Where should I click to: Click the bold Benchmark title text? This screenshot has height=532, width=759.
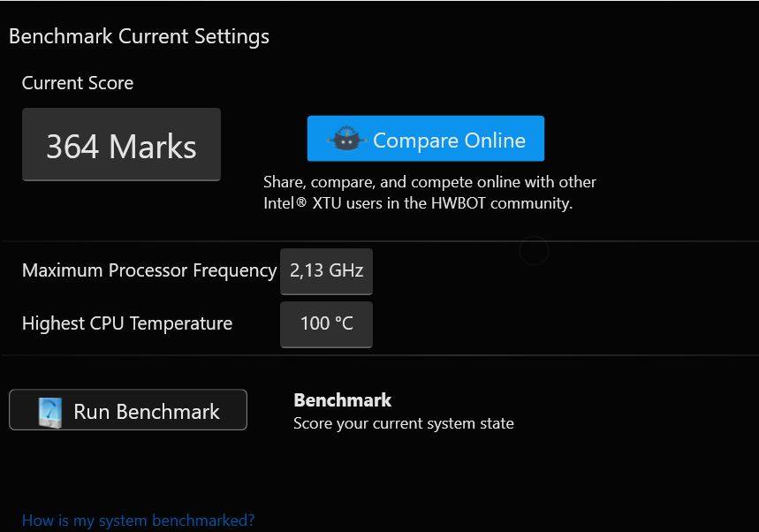coord(342,400)
